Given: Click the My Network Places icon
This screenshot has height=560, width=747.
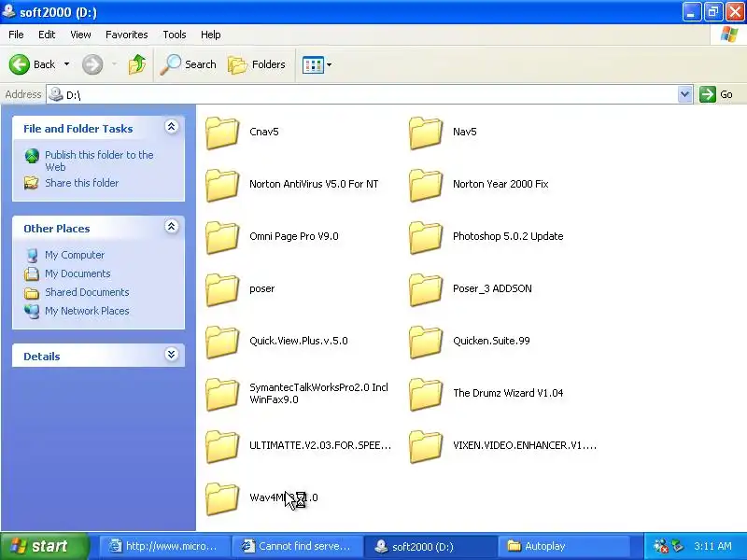Looking at the screenshot, I should tap(32, 311).
